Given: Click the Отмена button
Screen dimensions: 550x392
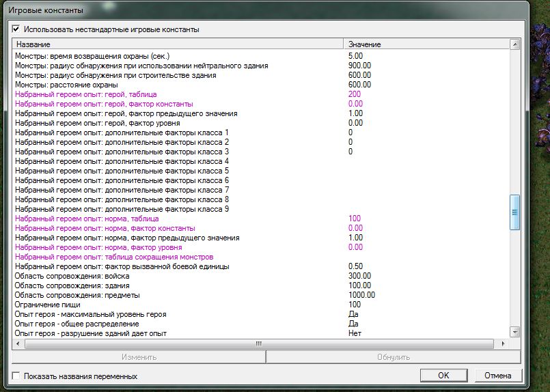Looking at the screenshot, I should click(498, 376).
